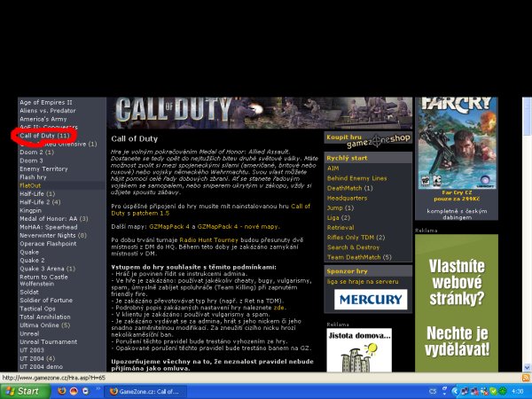
Task: Select Doom 3 in the game list
Action: tap(31, 160)
